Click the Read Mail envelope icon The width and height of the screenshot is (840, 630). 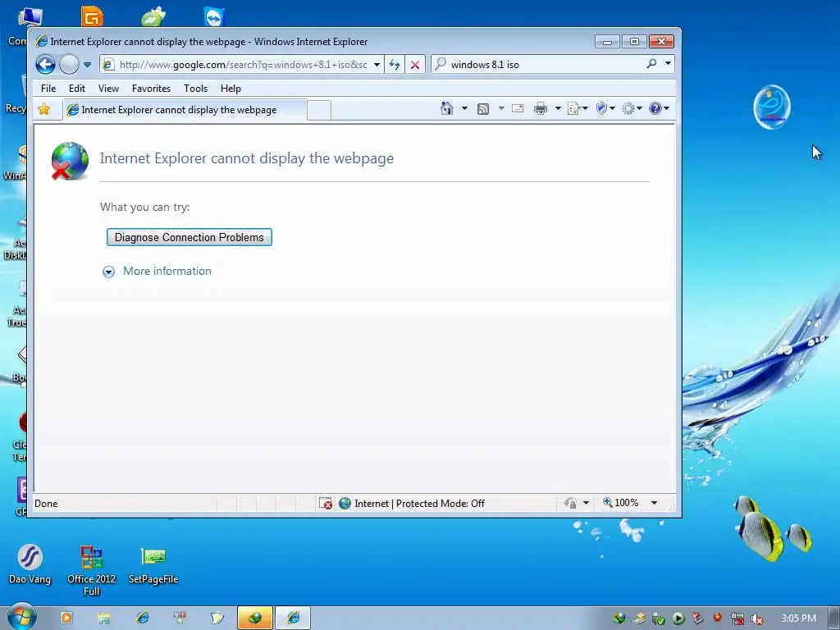518,109
